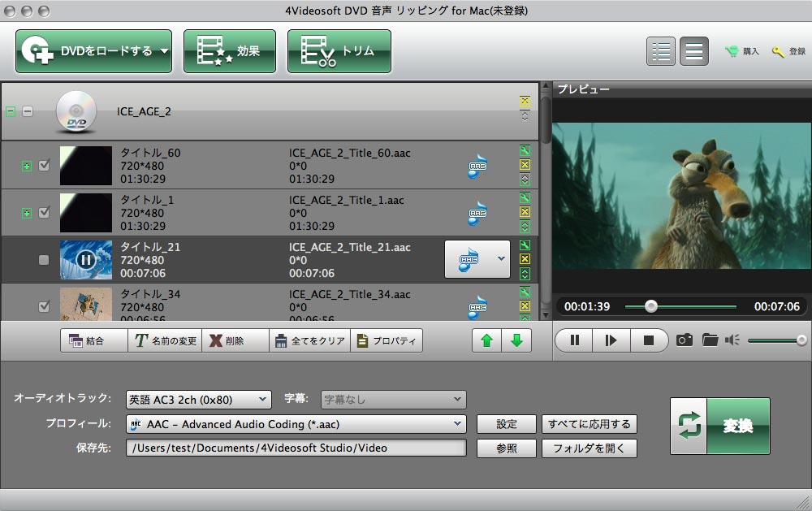812x511 pixels.
Task: Click the AAC format icon for タイトル_60
Action: [x=477, y=166]
